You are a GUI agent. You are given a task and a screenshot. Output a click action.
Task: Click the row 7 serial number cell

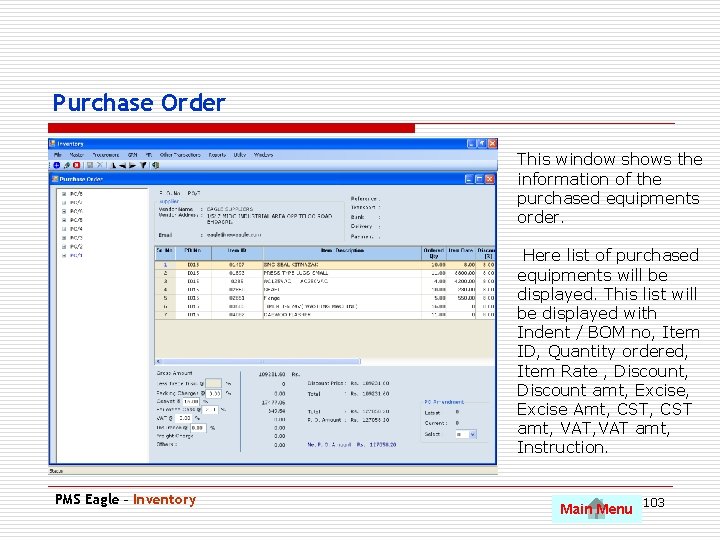165,315
